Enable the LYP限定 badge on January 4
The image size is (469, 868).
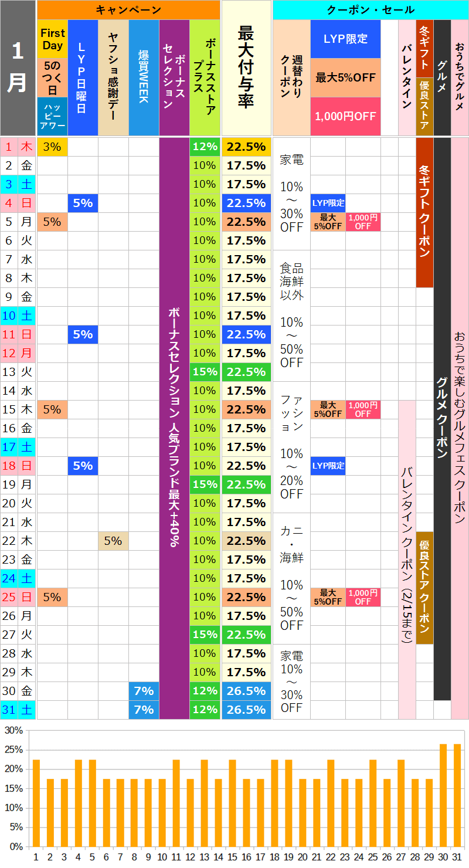point(328,203)
